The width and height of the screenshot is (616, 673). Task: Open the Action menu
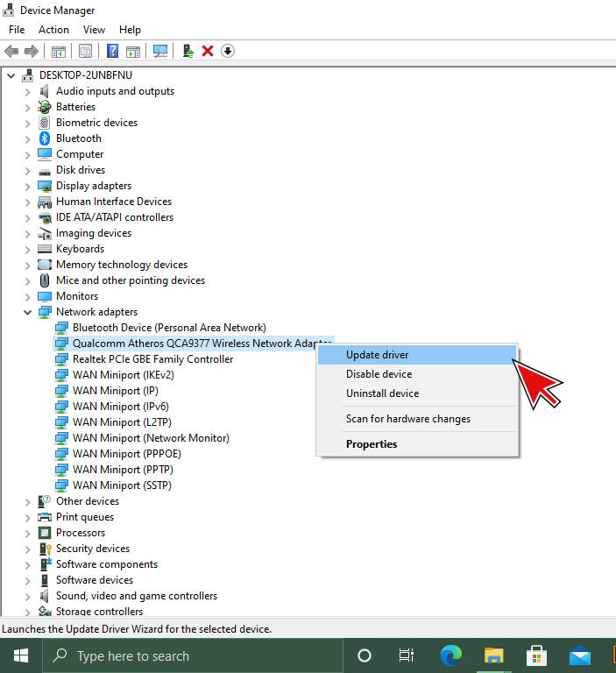coord(53,30)
